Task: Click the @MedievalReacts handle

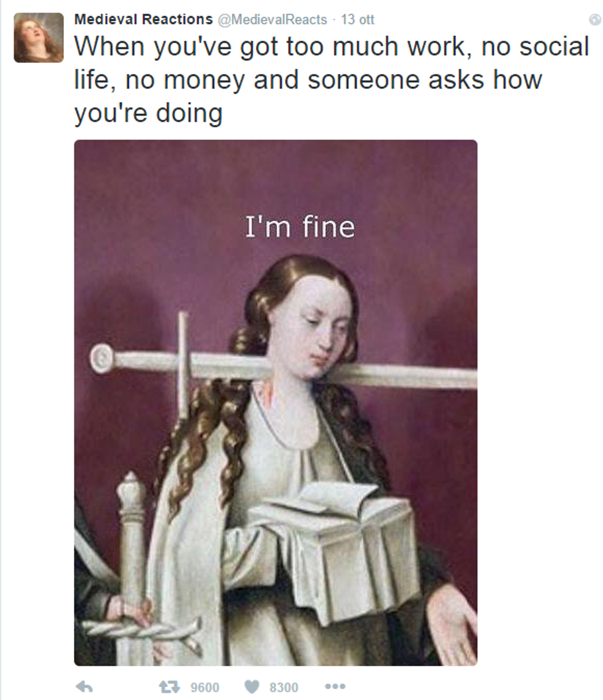Action: [272, 20]
